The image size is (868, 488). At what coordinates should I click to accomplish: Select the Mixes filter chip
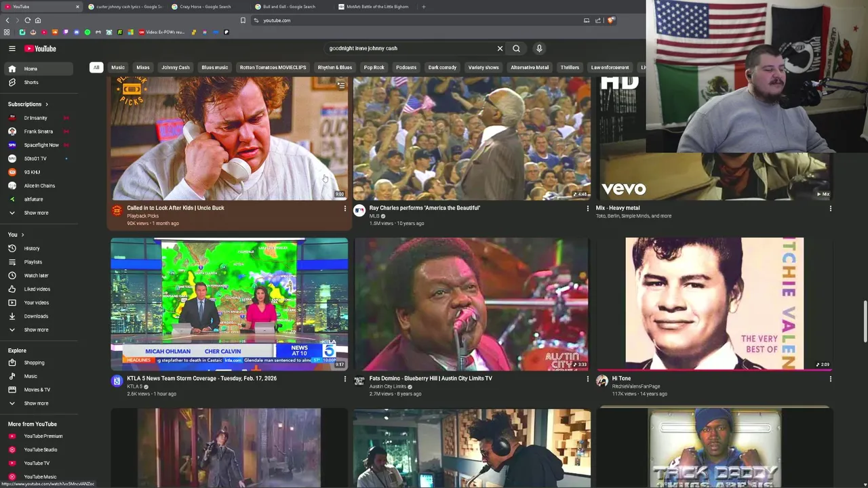143,67
